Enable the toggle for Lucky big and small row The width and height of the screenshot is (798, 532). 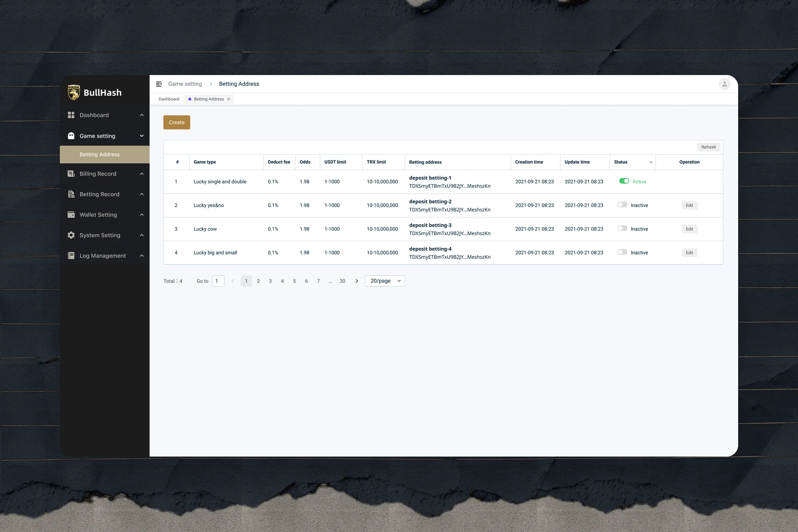coord(622,252)
